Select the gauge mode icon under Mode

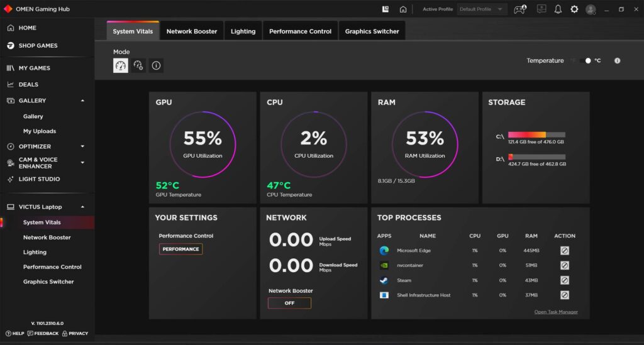coord(120,65)
